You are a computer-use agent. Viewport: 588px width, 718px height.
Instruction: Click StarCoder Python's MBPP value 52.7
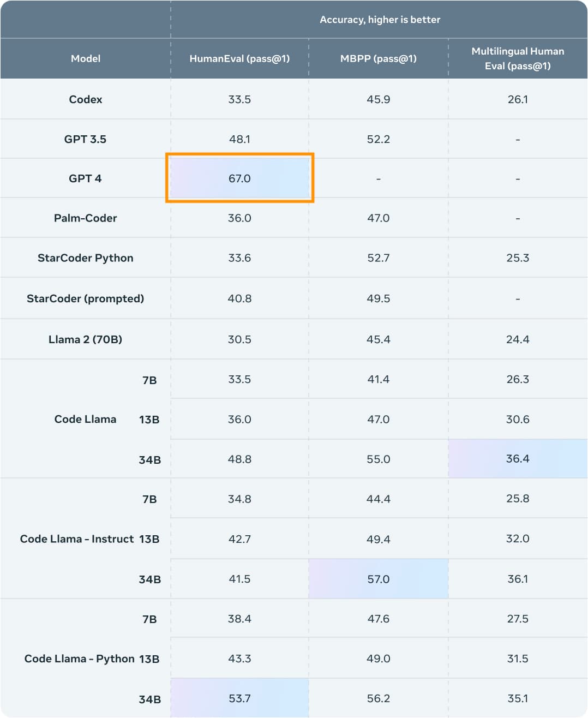coord(379,258)
